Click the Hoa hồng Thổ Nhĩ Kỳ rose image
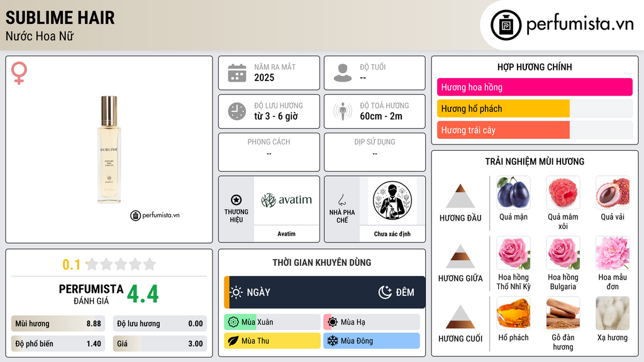Viewport: 644px width, 362px height. pyautogui.click(x=513, y=253)
